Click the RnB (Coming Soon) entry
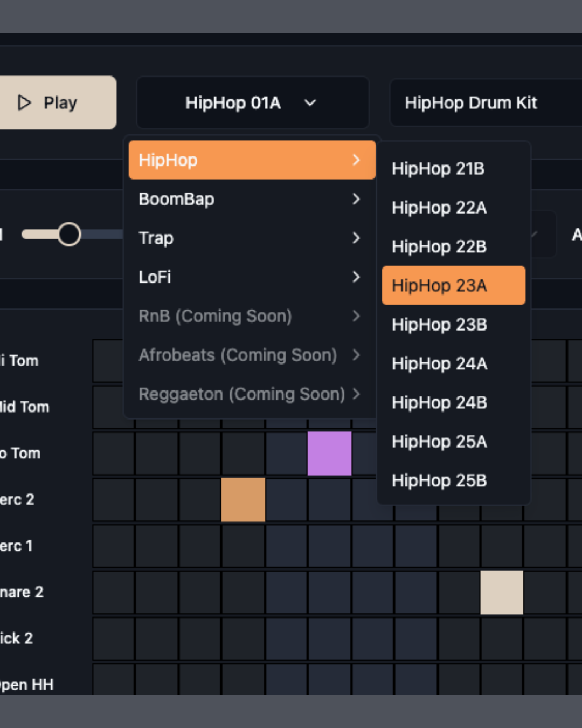The width and height of the screenshot is (582, 728). click(x=216, y=316)
